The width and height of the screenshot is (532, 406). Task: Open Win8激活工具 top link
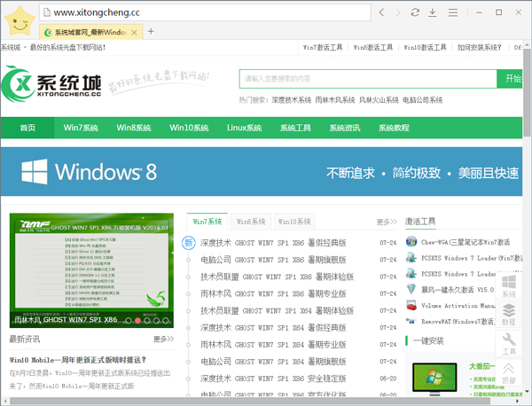pos(373,48)
